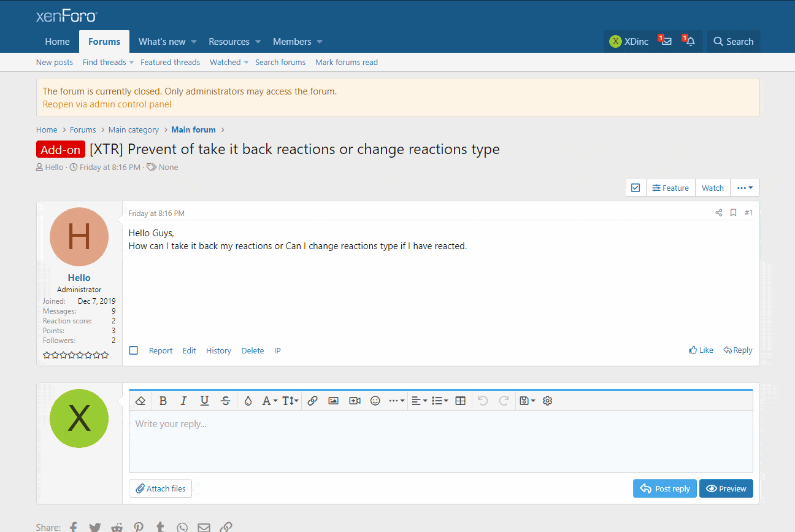Click the Insert image icon
Screen dimensions: 795x532
pyautogui.click(x=333, y=401)
